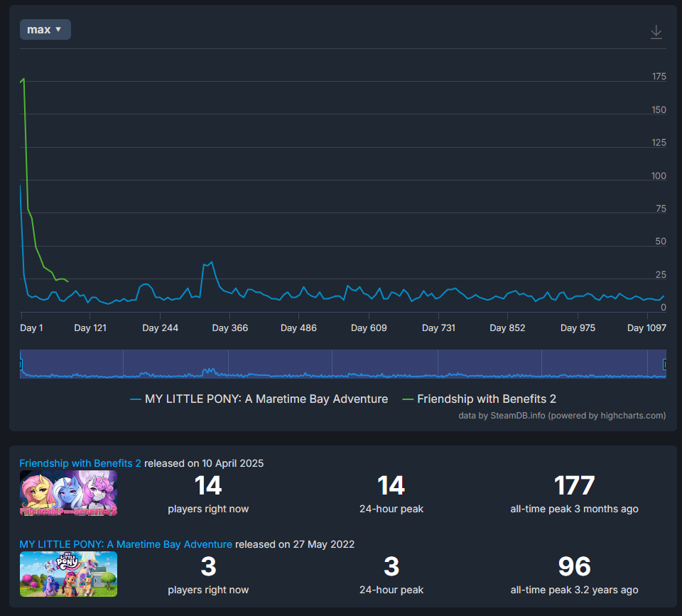Click the '50' y-axis label

point(661,242)
